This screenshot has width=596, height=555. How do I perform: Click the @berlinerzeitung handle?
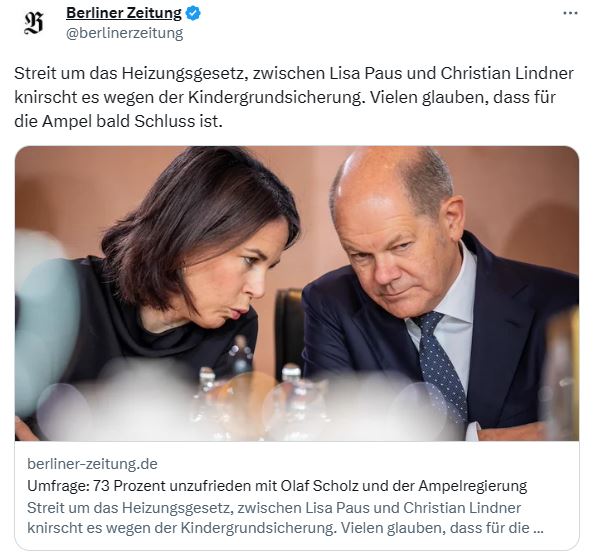125,33
